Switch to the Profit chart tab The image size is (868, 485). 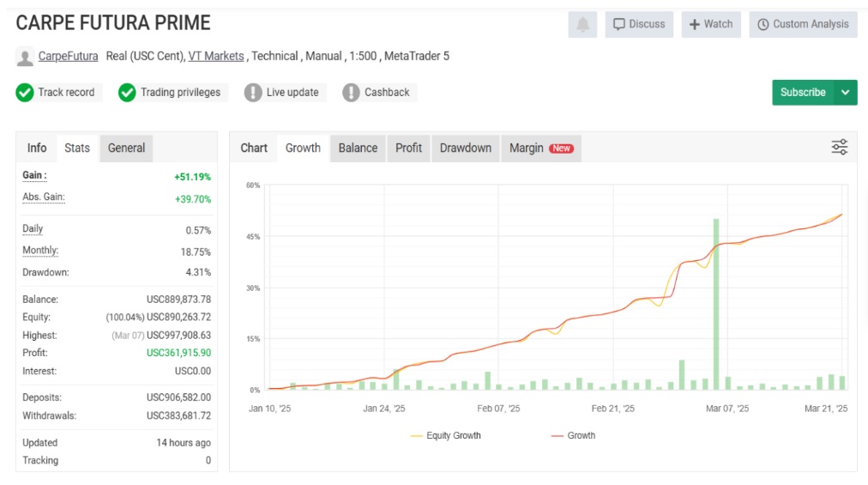pos(408,148)
